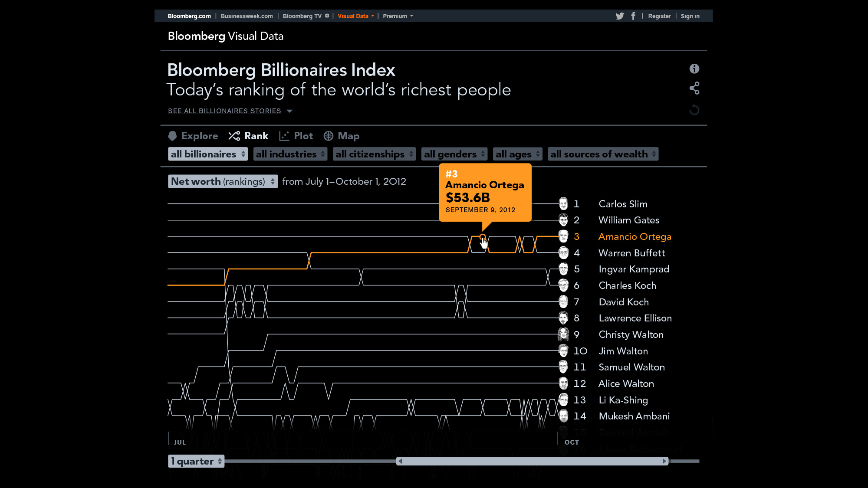Switch to the Plot view tab
The height and width of the screenshot is (488, 868).
tap(296, 136)
